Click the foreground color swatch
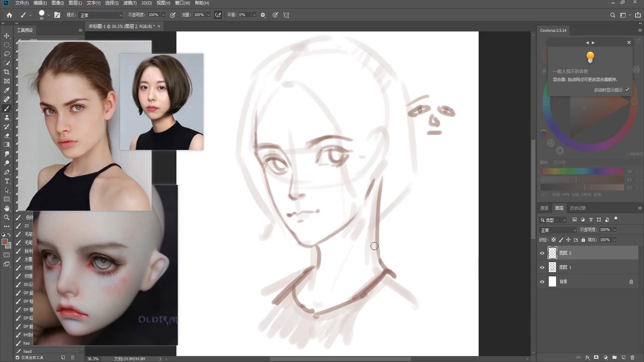The height and width of the screenshot is (362, 644). coord(5,242)
